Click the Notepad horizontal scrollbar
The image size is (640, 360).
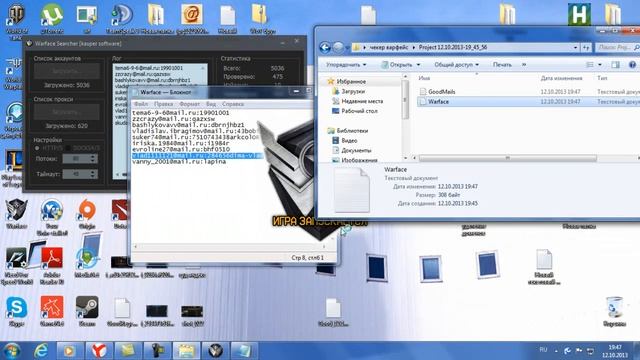[230, 246]
